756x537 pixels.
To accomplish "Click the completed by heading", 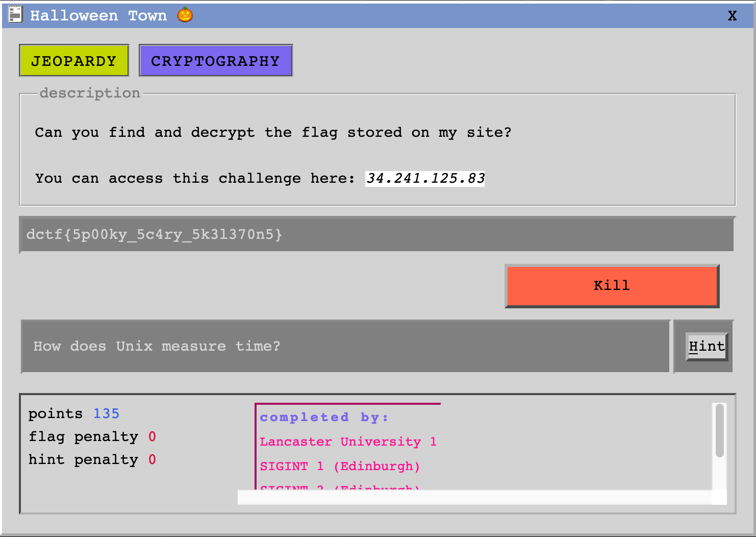I will pyautogui.click(x=324, y=417).
